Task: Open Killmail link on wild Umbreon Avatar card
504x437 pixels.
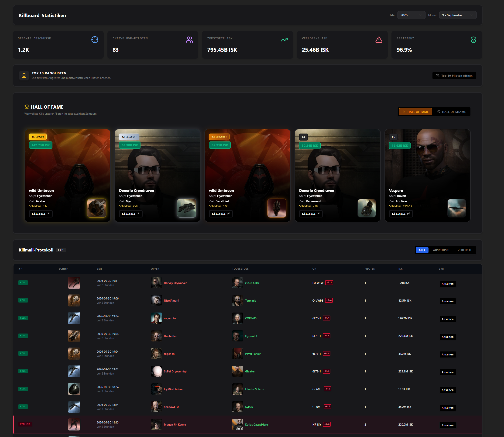Action: coord(41,214)
